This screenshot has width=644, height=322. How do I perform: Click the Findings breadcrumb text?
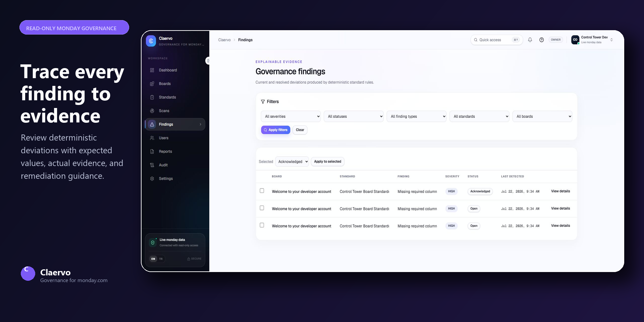pos(245,40)
